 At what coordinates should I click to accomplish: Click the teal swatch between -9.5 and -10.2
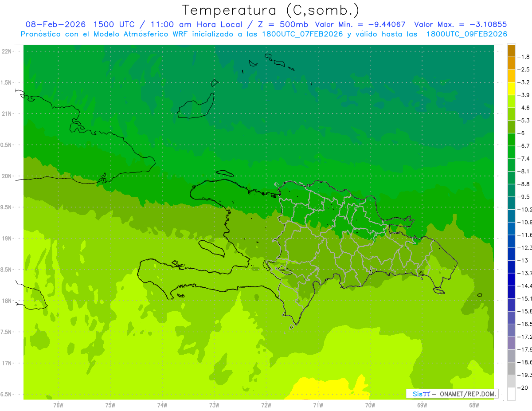[x=511, y=203]
